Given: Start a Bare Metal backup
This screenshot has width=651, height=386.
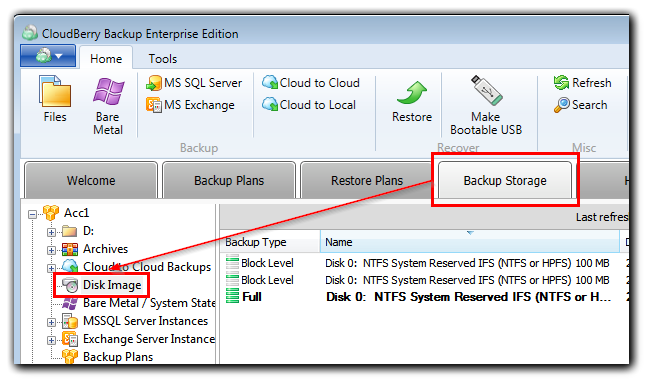Looking at the screenshot, I should tap(108, 105).
